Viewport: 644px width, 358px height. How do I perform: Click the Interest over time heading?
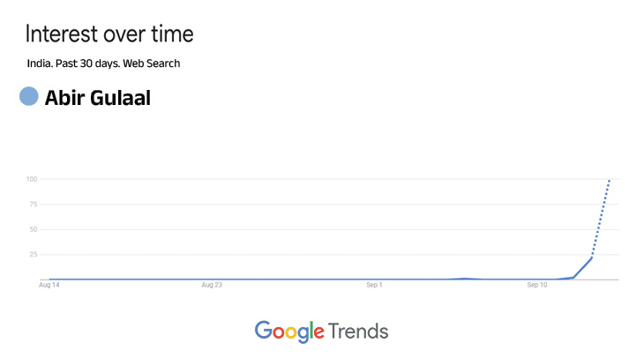pos(109,34)
